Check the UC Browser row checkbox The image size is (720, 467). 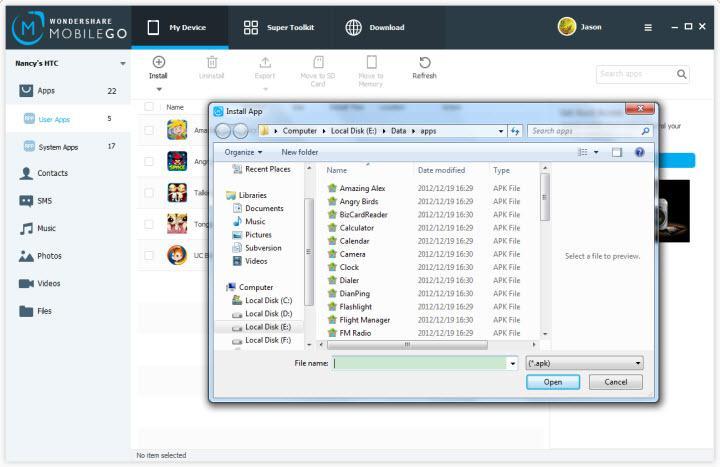tap(149, 255)
